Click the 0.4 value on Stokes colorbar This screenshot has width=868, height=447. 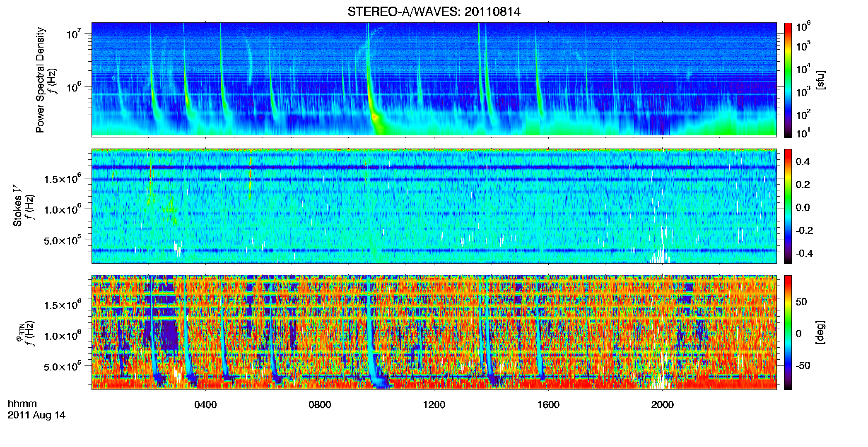[803, 162]
